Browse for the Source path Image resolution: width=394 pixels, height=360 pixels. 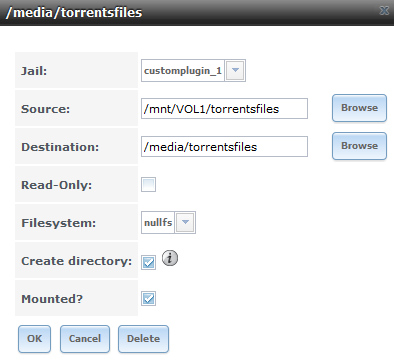[x=359, y=108]
